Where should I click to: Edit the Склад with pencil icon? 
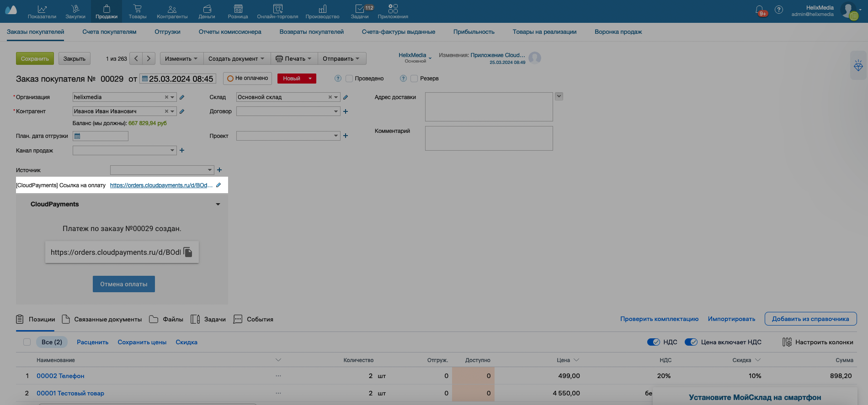(x=346, y=97)
